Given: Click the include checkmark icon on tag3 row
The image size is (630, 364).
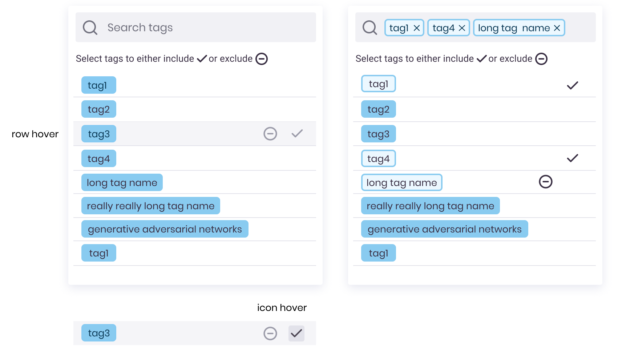Looking at the screenshot, I should tap(297, 134).
